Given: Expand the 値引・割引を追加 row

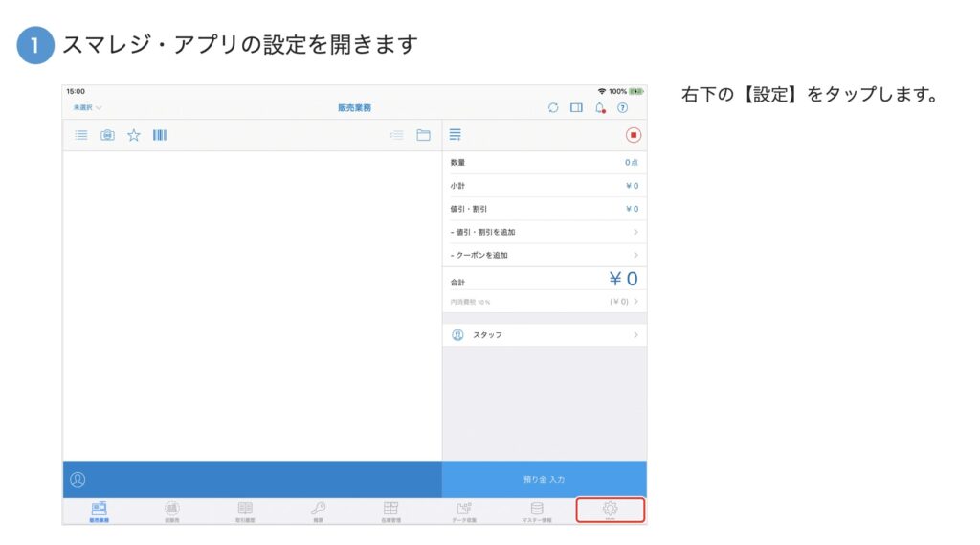Looking at the screenshot, I should pos(544,232).
